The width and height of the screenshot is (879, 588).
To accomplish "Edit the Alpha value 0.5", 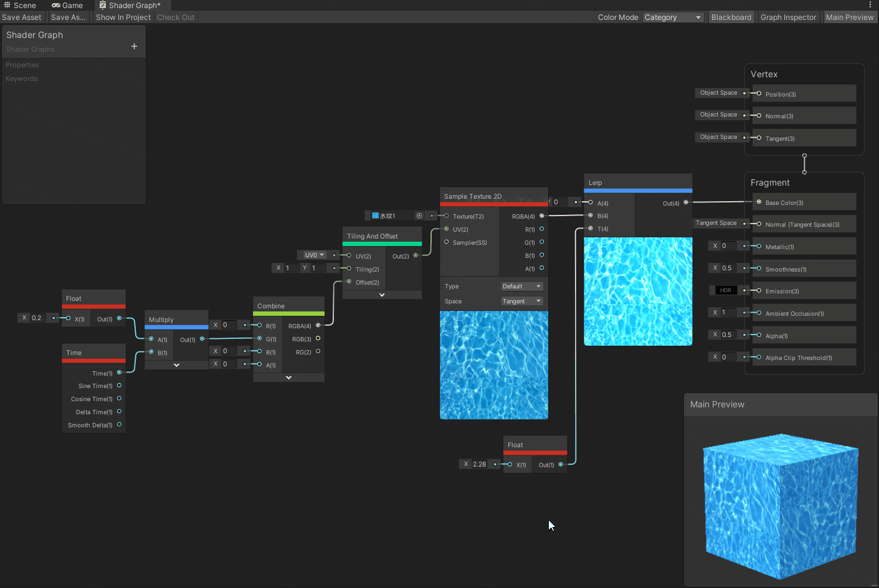I will [x=729, y=334].
